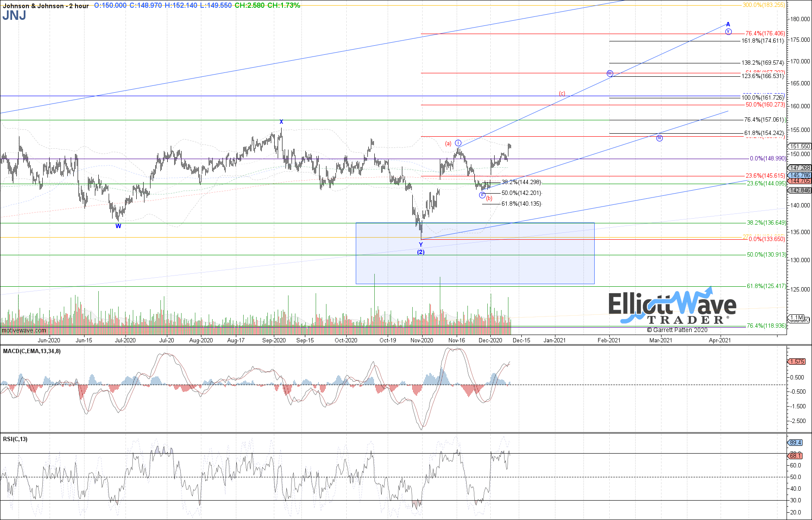812x520 pixels.
Task: Click the Johnson & Johnson - 2 hour title
Action: (44, 6)
